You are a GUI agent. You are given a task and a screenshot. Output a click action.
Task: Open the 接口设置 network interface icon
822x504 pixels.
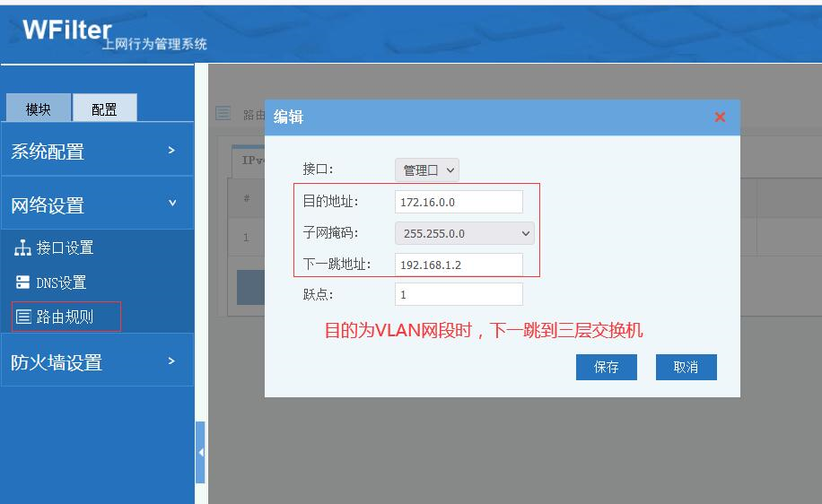pos(24,248)
